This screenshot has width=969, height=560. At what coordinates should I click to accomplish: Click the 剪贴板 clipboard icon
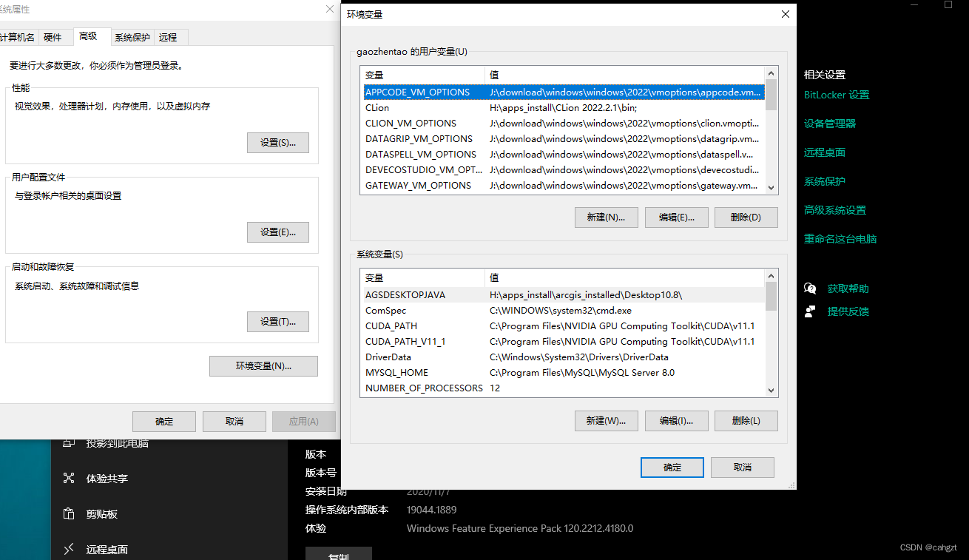68,514
